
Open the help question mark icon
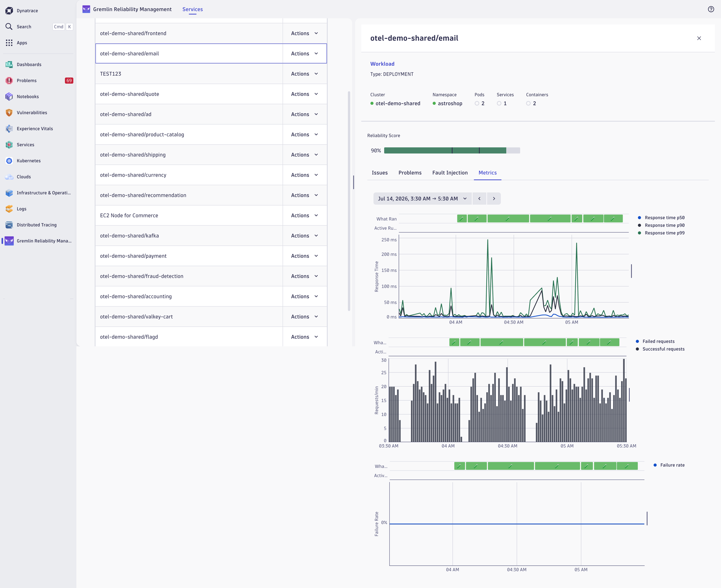pos(711,9)
